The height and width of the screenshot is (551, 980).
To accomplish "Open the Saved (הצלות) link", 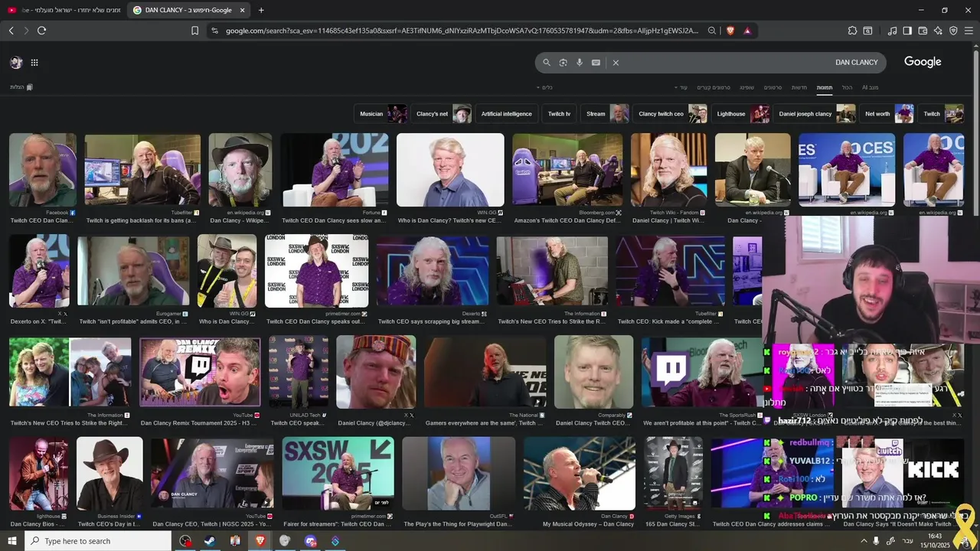I will coord(21,87).
